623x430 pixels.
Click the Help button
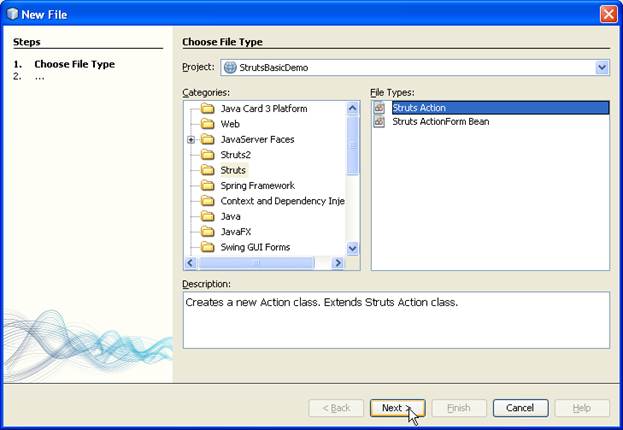pyautogui.click(x=582, y=408)
